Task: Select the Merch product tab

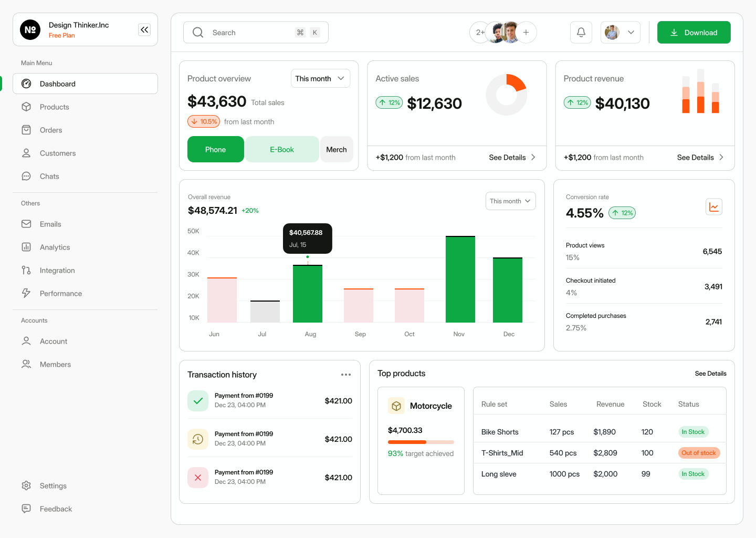Action: tap(337, 149)
